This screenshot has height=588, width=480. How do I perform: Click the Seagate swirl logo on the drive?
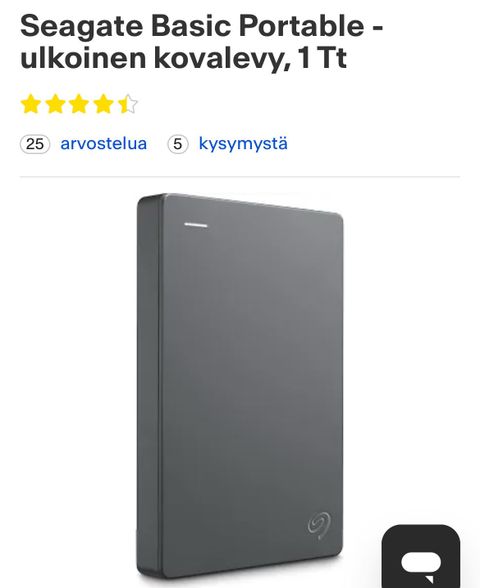tap(319, 525)
